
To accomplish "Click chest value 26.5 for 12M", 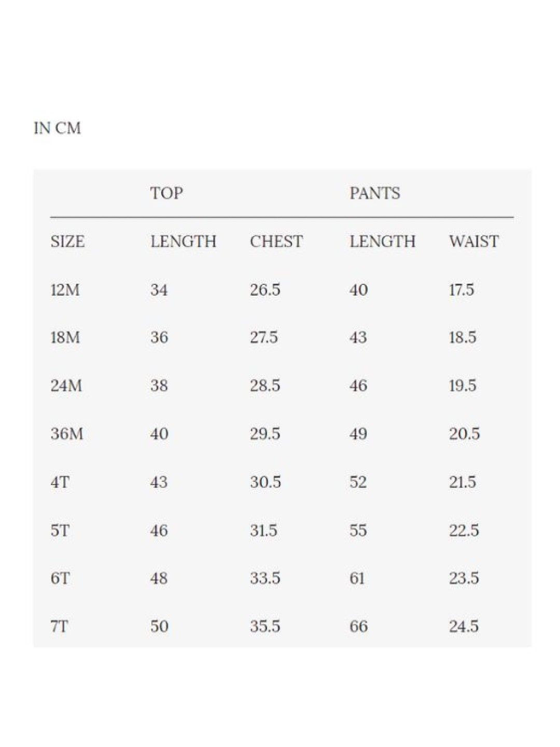I will click(265, 289).
